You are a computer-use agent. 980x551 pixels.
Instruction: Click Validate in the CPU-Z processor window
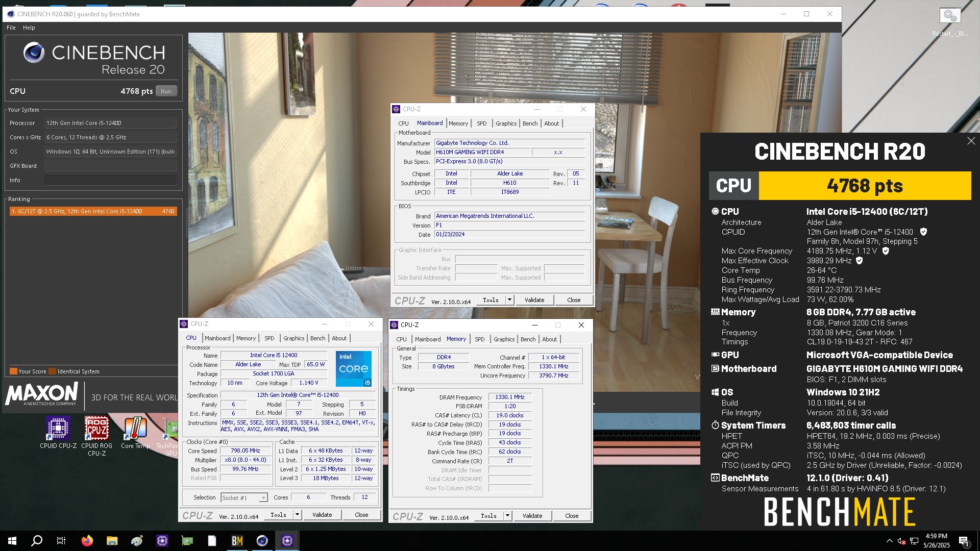(x=322, y=515)
